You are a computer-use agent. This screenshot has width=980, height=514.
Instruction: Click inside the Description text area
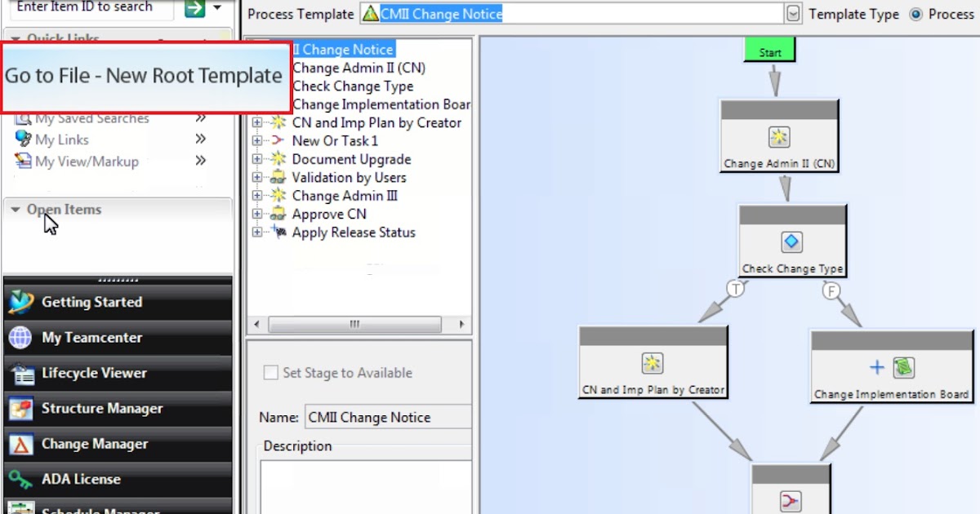click(366, 487)
